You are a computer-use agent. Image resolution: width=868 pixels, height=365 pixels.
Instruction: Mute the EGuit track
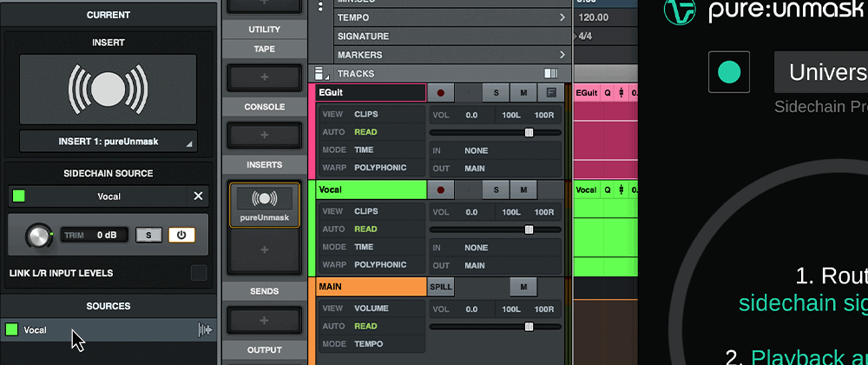[x=523, y=92]
